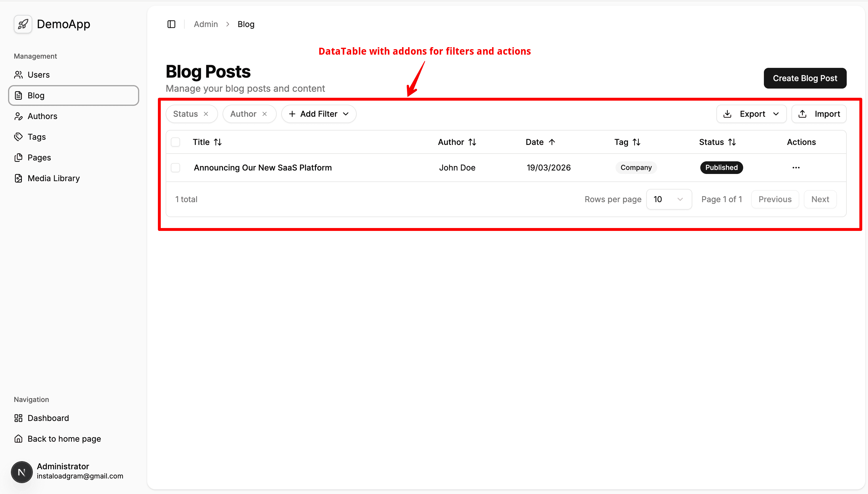Click the Administrator avatar

pos(22,472)
